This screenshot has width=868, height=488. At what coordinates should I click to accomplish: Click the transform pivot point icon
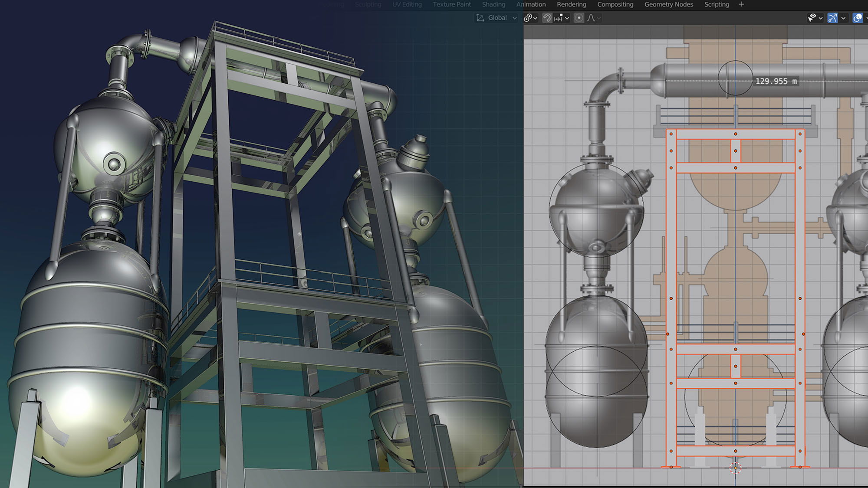528,18
